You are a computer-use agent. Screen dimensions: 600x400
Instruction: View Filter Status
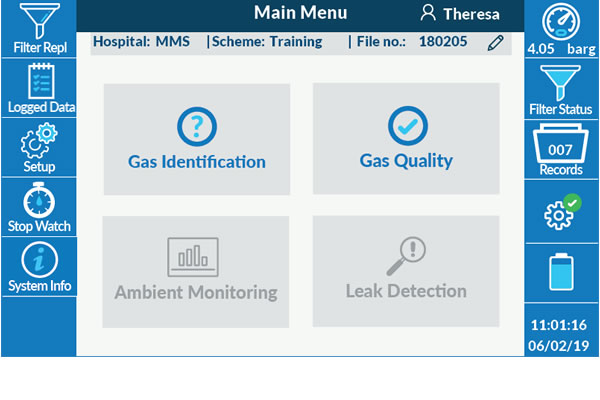coord(561,89)
